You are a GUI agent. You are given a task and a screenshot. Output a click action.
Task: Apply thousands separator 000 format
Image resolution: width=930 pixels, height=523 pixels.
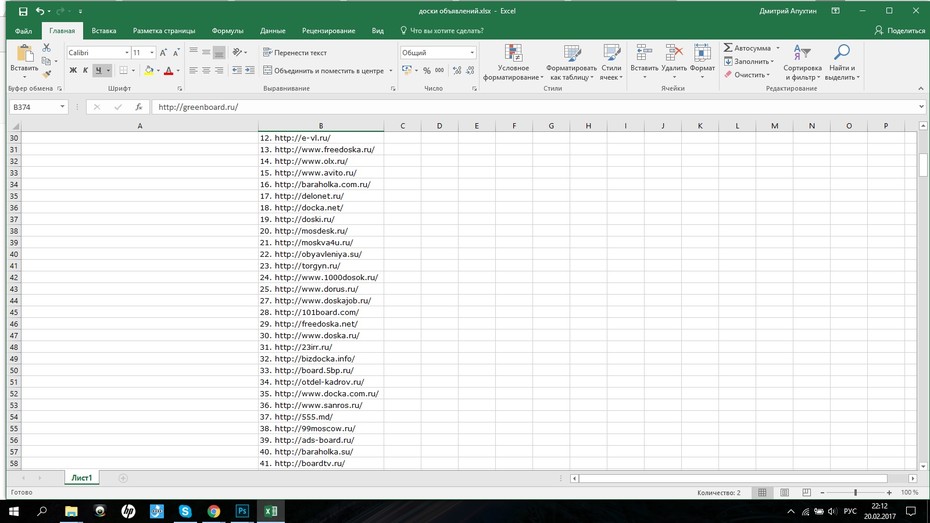click(439, 71)
